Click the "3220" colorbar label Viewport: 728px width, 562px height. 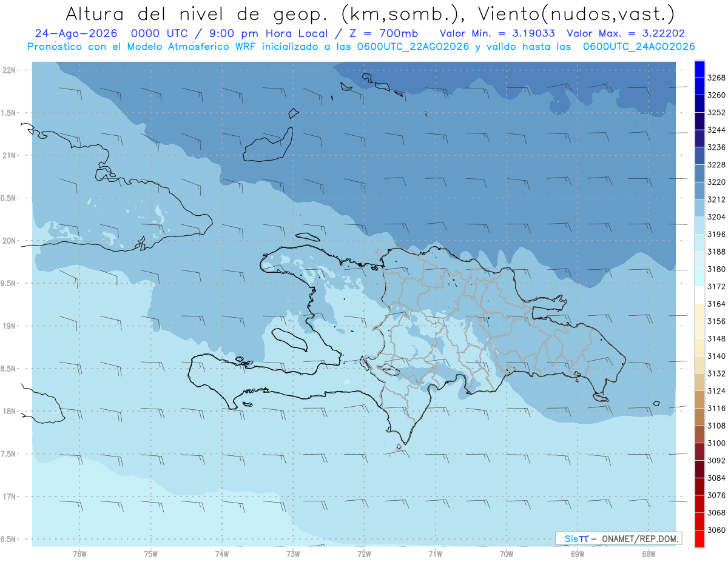[716, 182]
